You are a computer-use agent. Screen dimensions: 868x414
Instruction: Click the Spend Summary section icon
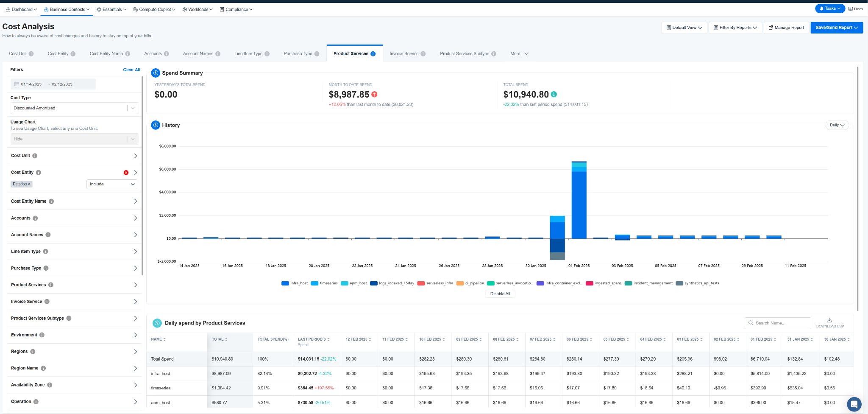point(156,73)
